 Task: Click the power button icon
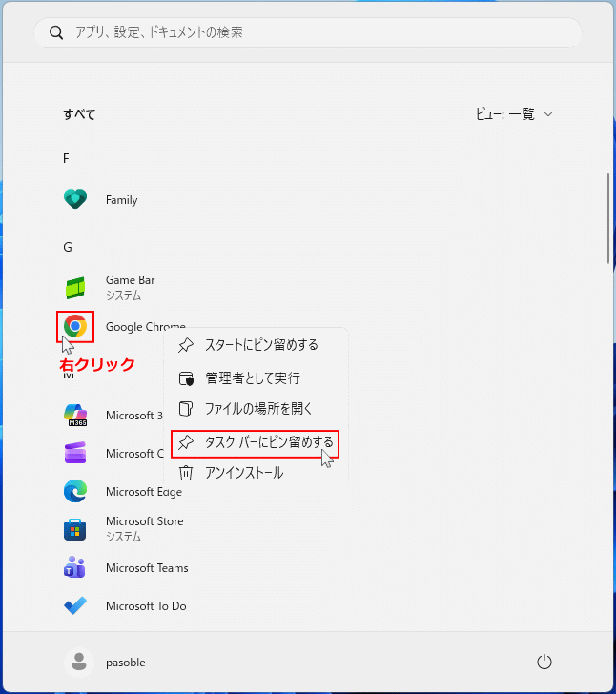click(544, 663)
